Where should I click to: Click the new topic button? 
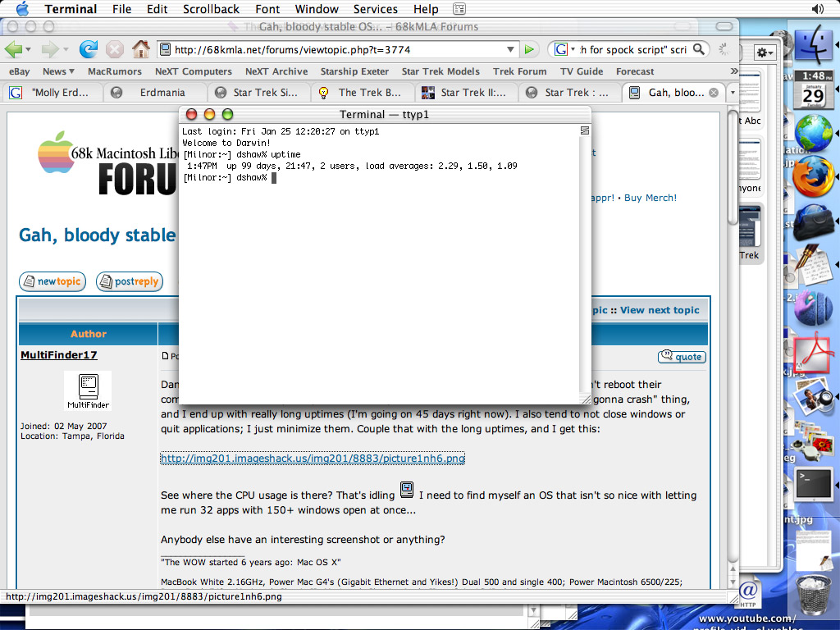52,281
